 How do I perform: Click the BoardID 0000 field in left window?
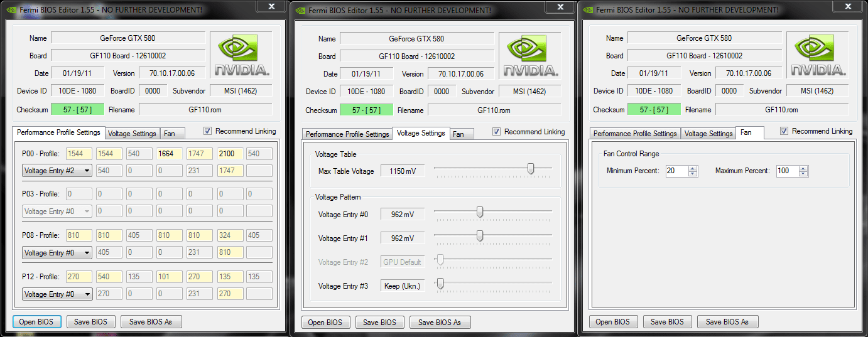(x=153, y=91)
